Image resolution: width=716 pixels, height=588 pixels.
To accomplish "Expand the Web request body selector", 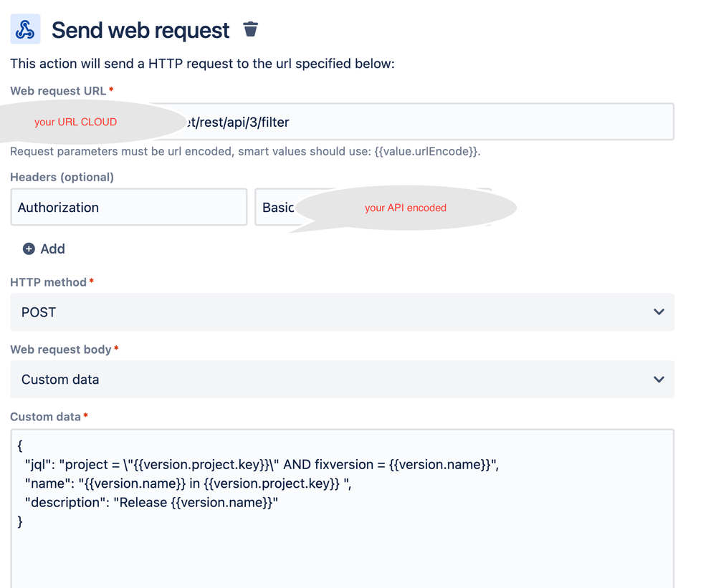I will coord(342,380).
